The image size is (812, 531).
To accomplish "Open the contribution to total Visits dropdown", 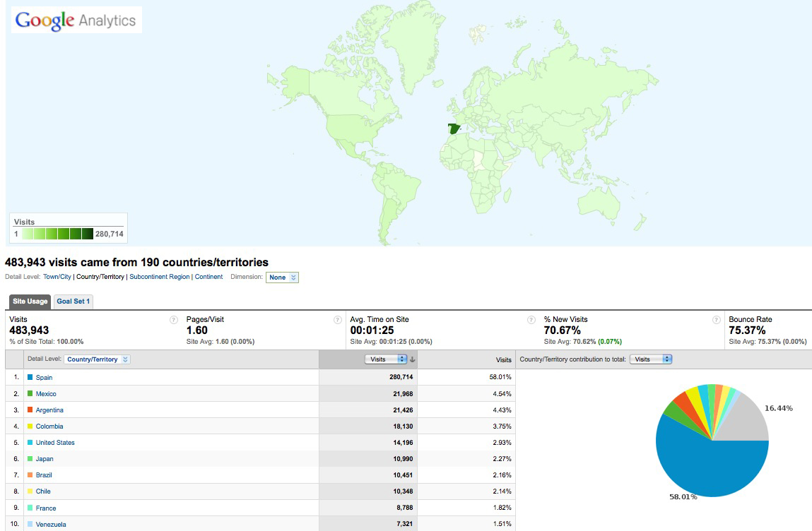I will [x=650, y=359].
